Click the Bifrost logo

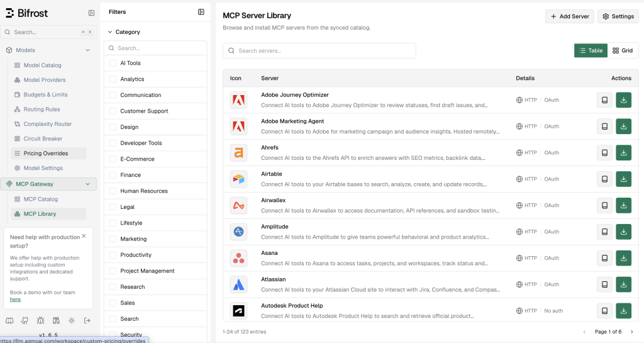coord(26,13)
